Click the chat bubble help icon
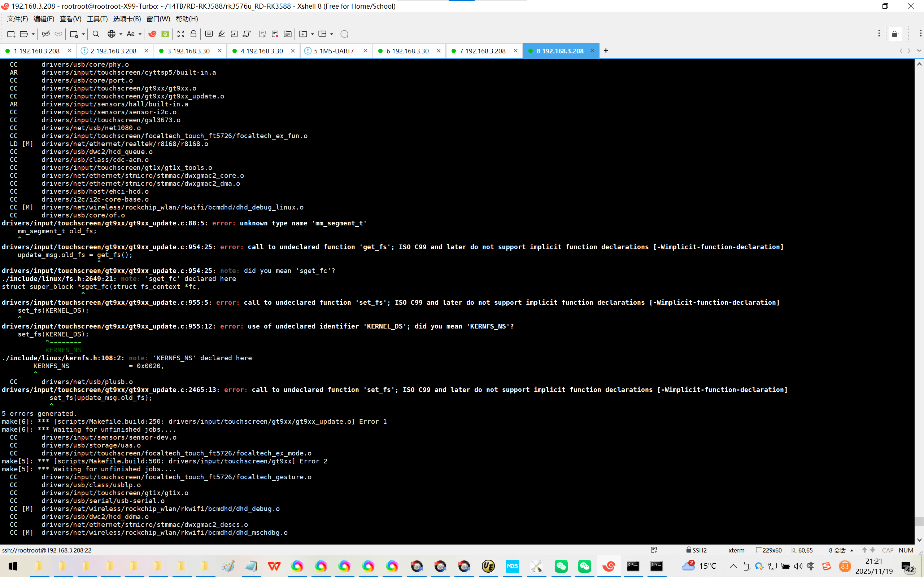 tap(344, 34)
